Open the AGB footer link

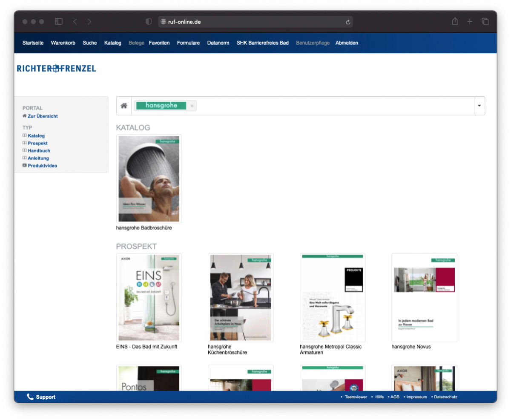395,397
